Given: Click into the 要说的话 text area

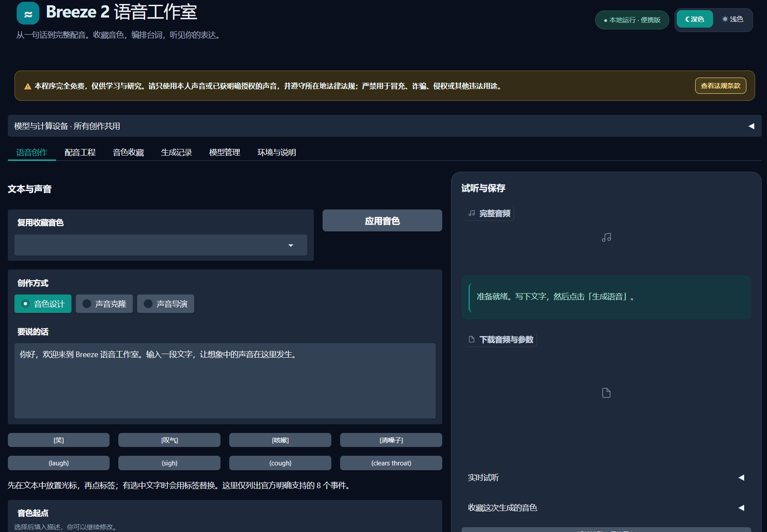Looking at the screenshot, I should click(225, 381).
